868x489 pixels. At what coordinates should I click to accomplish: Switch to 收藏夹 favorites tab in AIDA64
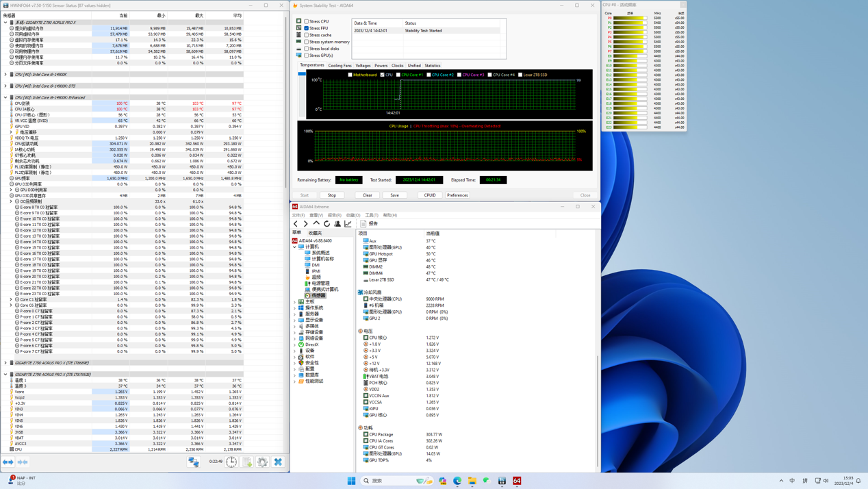click(315, 233)
